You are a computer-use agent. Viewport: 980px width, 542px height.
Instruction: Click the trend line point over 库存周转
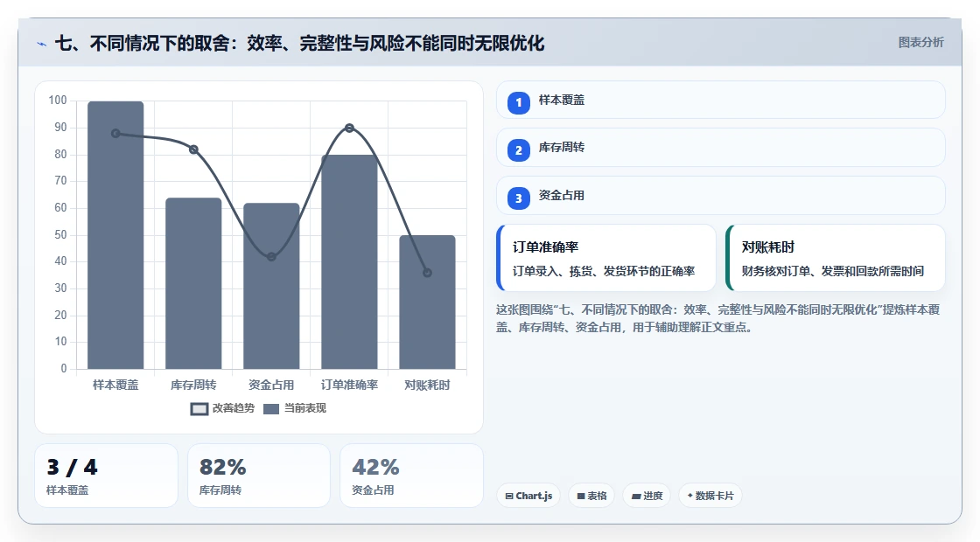coord(193,149)
